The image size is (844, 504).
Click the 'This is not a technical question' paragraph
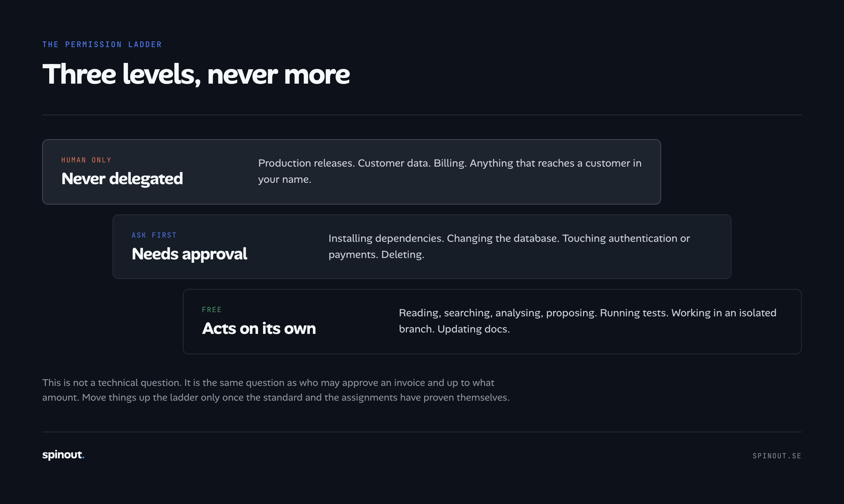(x=276, y=390)
